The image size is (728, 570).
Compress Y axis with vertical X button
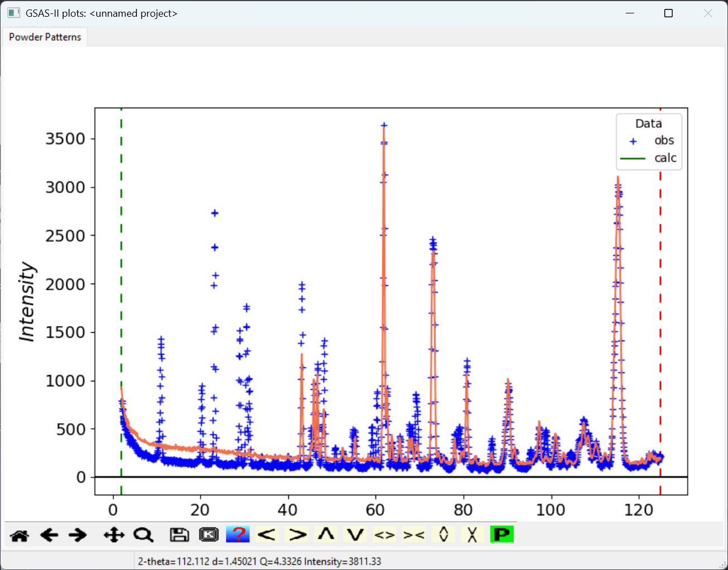(473, 534)
